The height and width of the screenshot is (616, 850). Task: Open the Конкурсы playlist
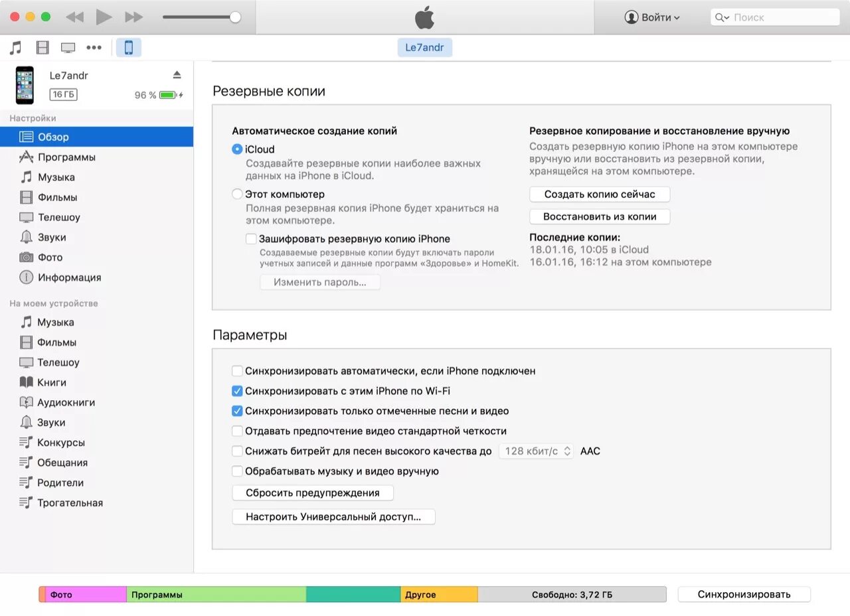pos(96,443)
